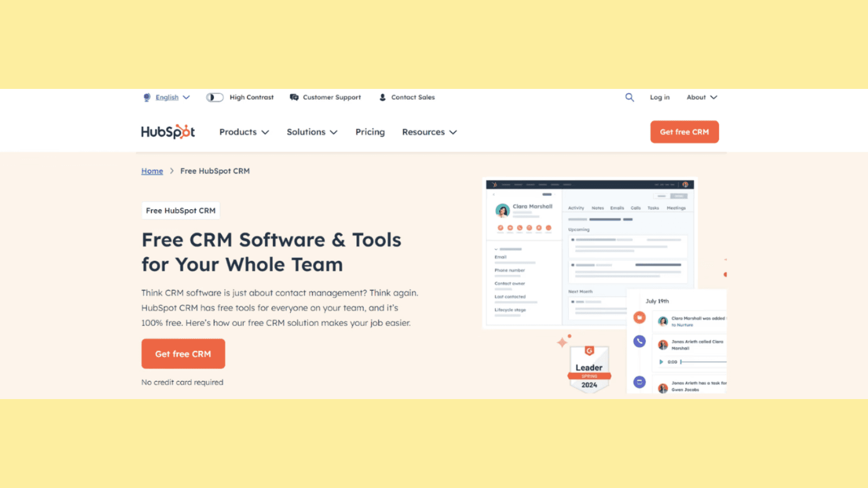
Task: Click the Lifecycle stage field label
Action: (510, 310)
